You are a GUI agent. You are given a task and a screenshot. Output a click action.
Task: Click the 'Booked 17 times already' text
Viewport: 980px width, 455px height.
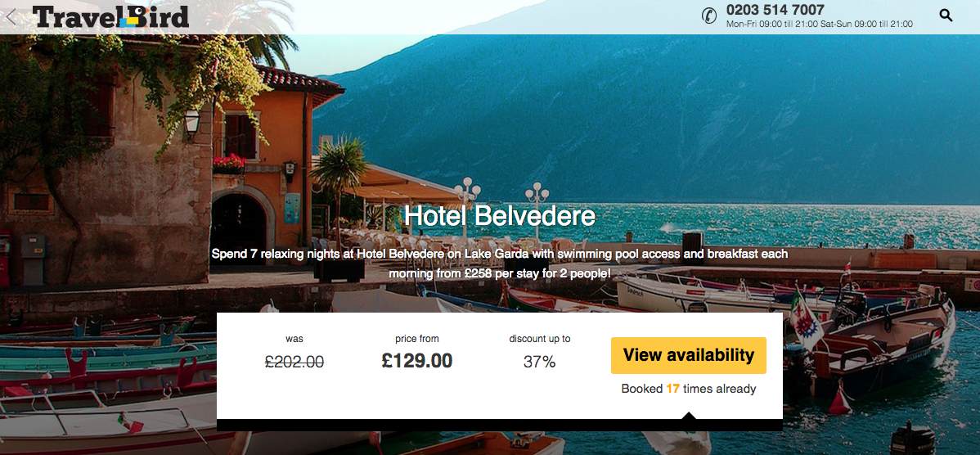click(x=688, y=389)
